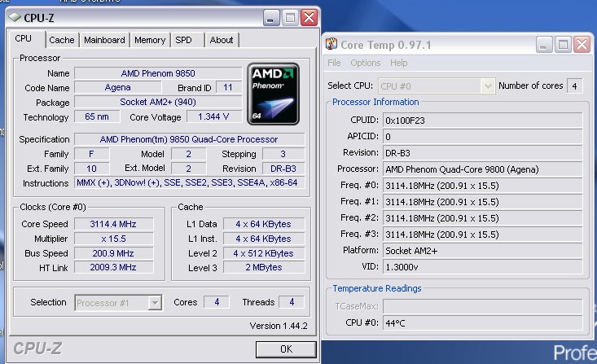The image size is (597, 364).
Task: Click the Code Name value Agena
Action: click(117, 88)
